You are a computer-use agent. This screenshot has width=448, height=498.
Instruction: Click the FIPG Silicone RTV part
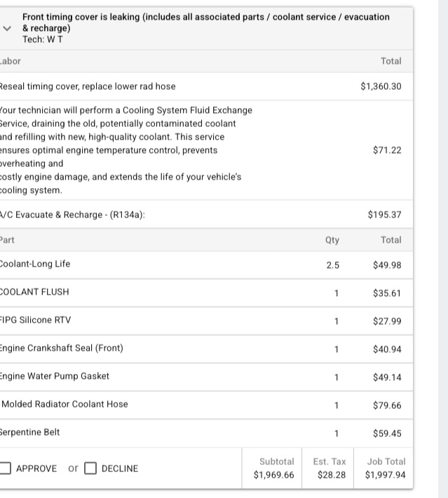pos(35,321)
